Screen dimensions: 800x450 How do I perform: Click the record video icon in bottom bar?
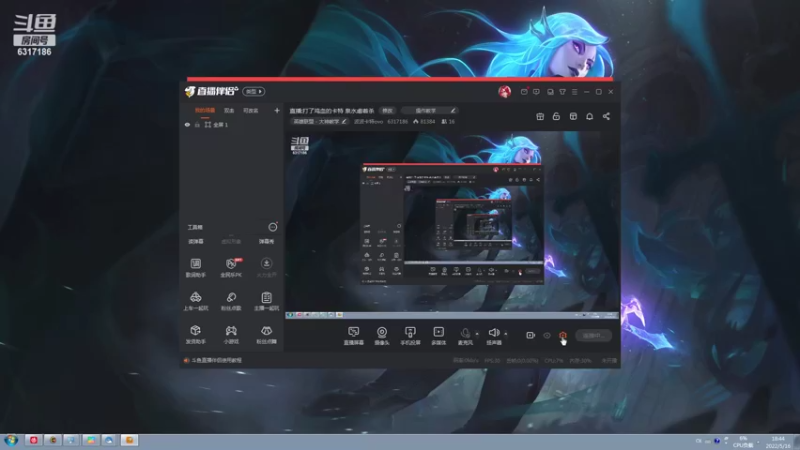pyautogui.click(x=530, y=335)
